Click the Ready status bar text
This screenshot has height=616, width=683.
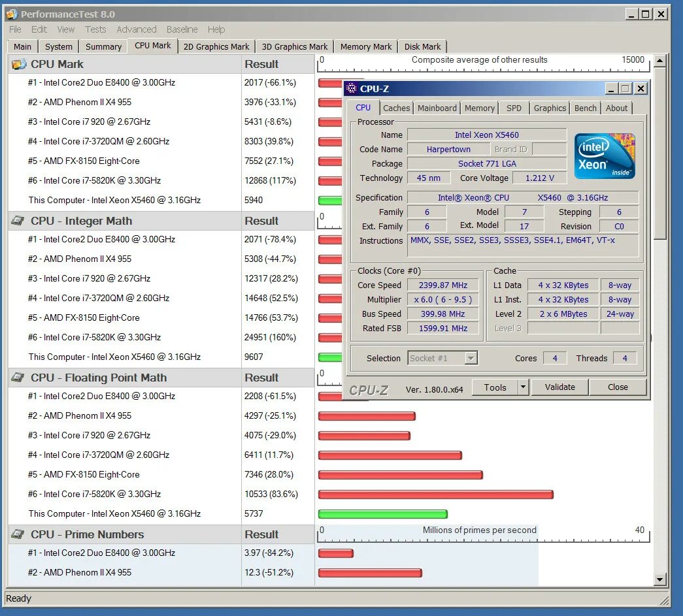tap(18, 598)
